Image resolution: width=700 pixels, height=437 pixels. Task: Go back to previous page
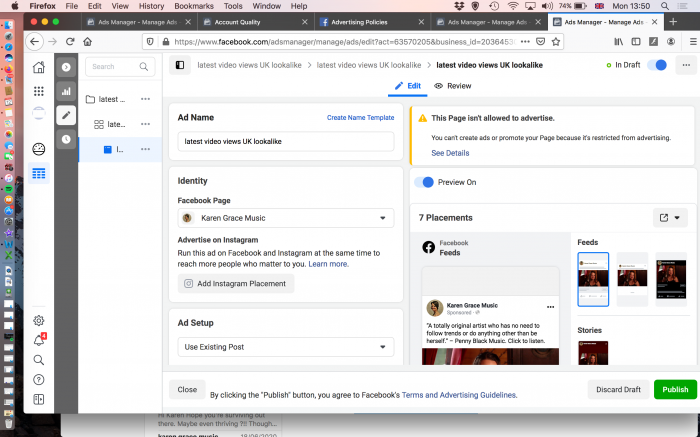pyautogui.click(x=34, y=42)
